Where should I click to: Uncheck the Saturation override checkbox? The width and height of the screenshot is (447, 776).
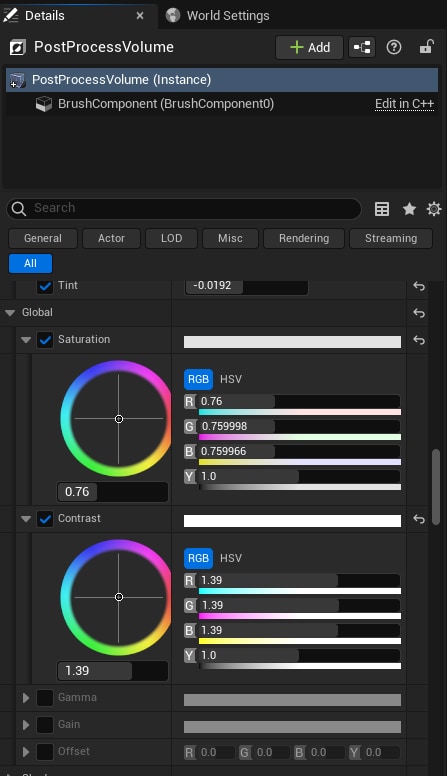[x=45, y=340]
